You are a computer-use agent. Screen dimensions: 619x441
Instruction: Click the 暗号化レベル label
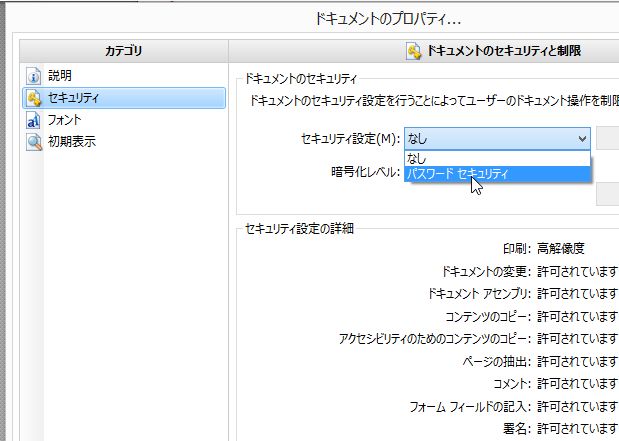(366, 172)
